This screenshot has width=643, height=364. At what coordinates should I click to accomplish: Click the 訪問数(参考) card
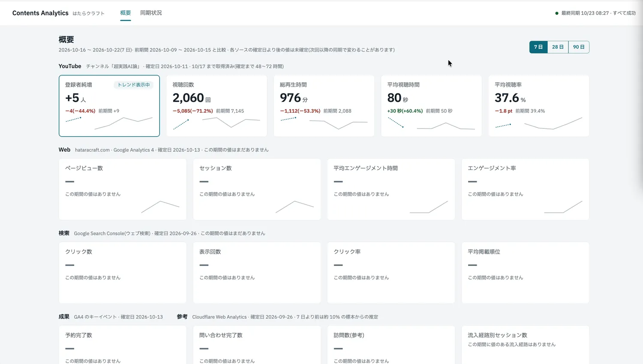[x=391, y=345]
